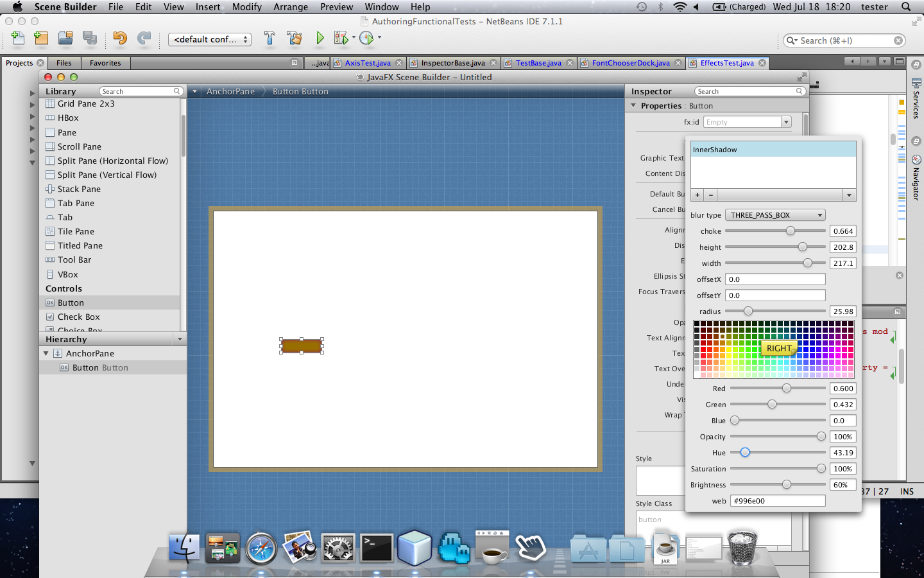Screen dimensions: 924x578
Task: Click the Preview app icon in Dock
Action: tap(300, 548)
